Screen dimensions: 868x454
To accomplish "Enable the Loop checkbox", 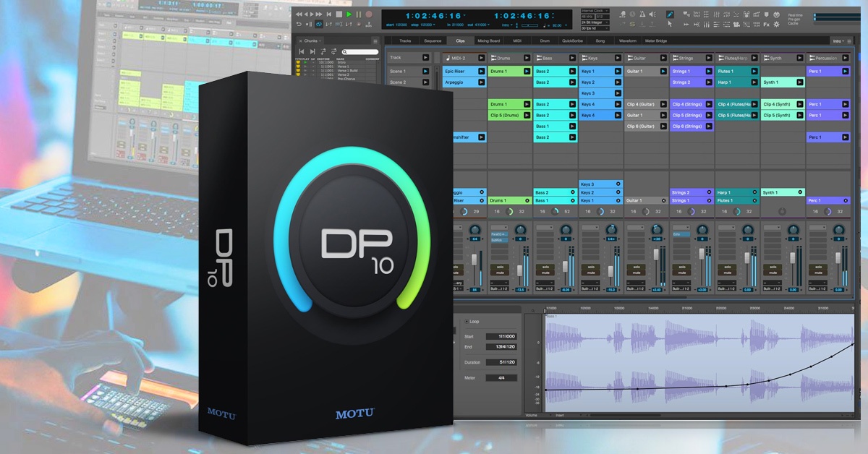I will pos(465,321).
